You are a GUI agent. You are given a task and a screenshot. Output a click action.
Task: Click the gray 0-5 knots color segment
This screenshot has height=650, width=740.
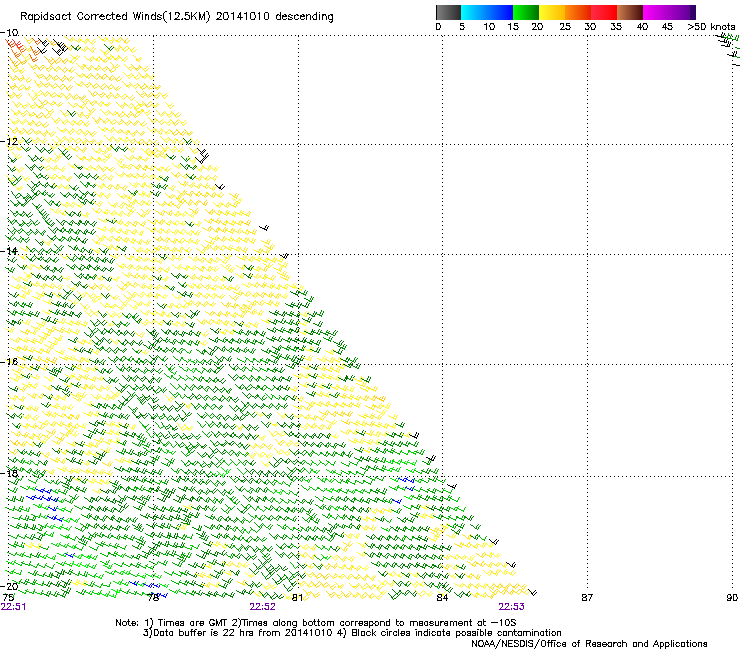click(x=448, y=12)
